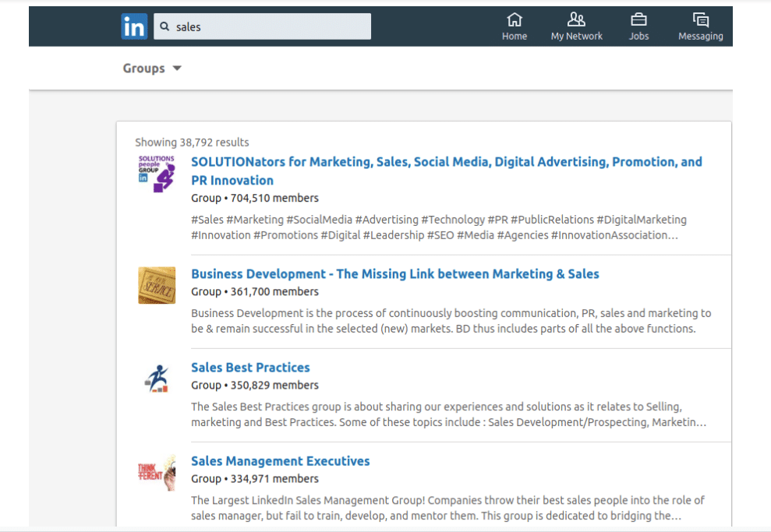771x532 pixels.
Task: Click 'Group • 361,700 members' text
Action: (255, 292)
